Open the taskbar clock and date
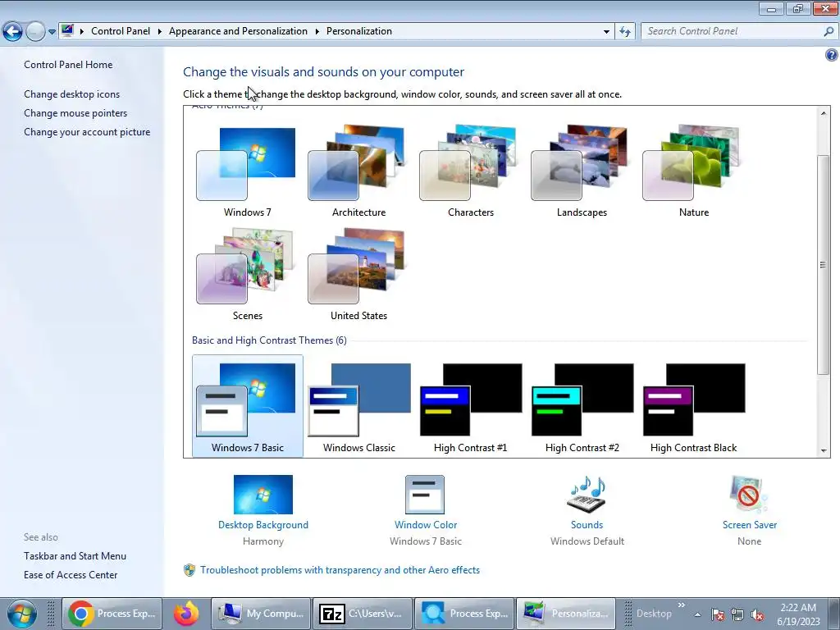The image size is (840, 630). click(x=798, y=614)
